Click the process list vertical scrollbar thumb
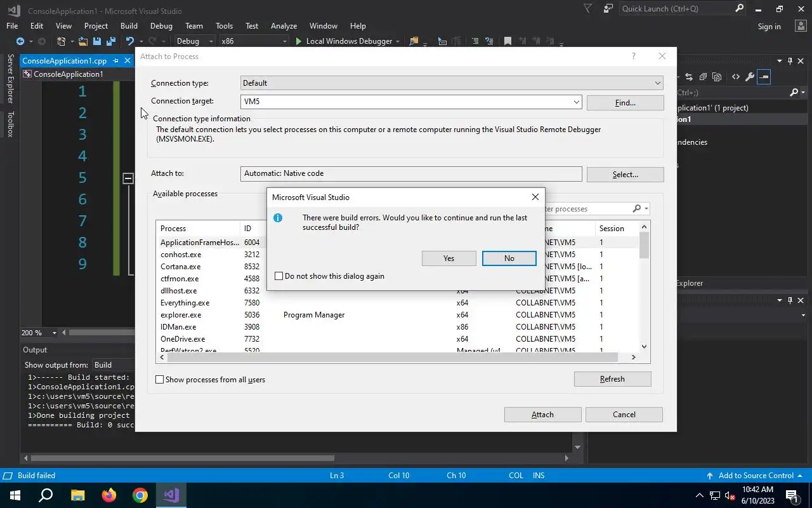 645,245
